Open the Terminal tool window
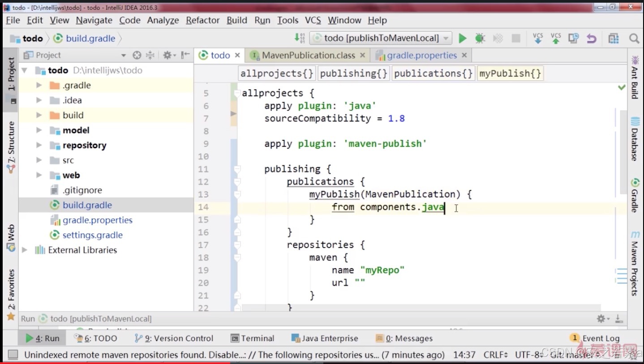644x364 pixels. tap(252, 338)
